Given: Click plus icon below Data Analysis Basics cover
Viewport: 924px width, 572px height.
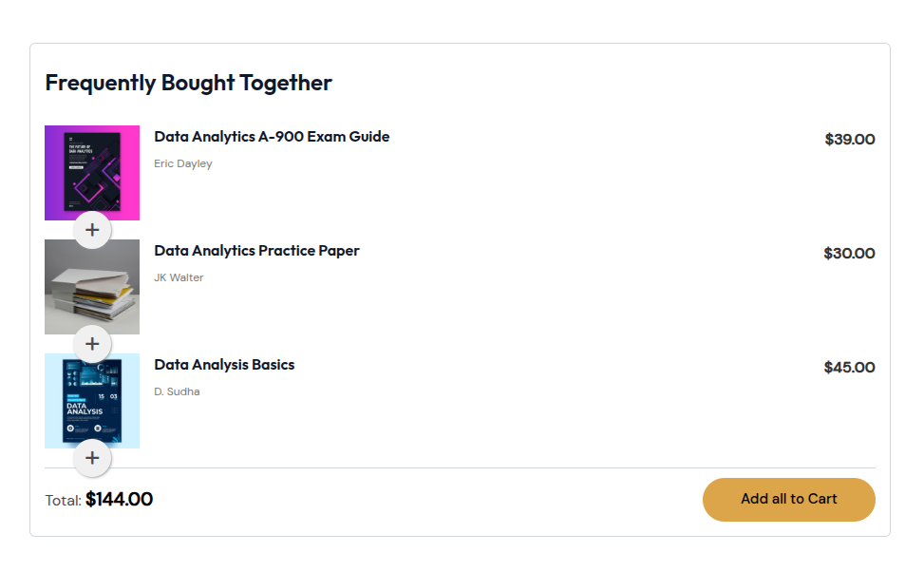Looking at the screenshot, I should pos(92,458).
